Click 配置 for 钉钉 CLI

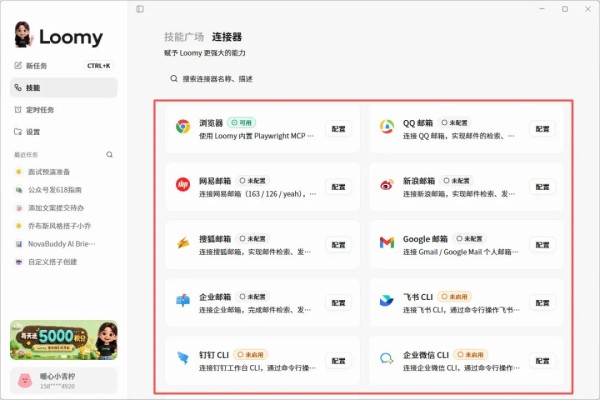pyautogui.click(x=338, y=361)
